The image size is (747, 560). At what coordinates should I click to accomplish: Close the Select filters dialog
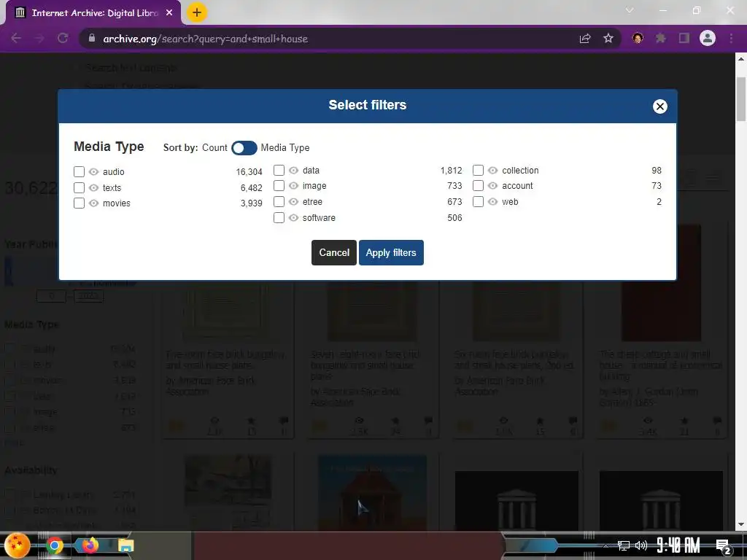pyautogui.click(x=659, y=106)
